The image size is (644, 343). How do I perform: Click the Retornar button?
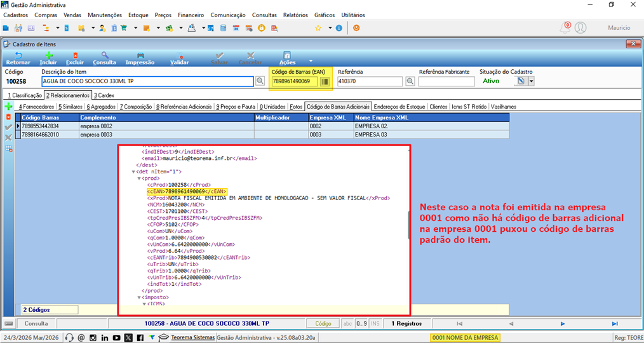(18, 58)
